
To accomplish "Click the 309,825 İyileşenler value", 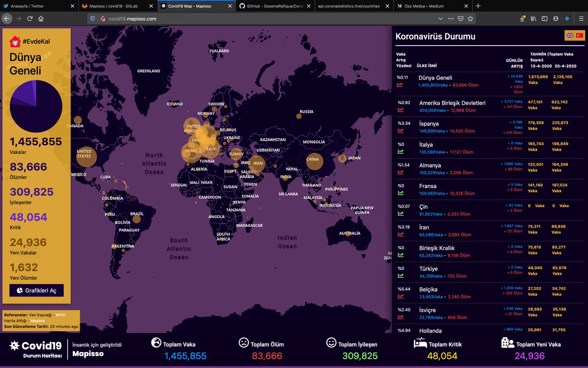I will [x=31, y=192].
